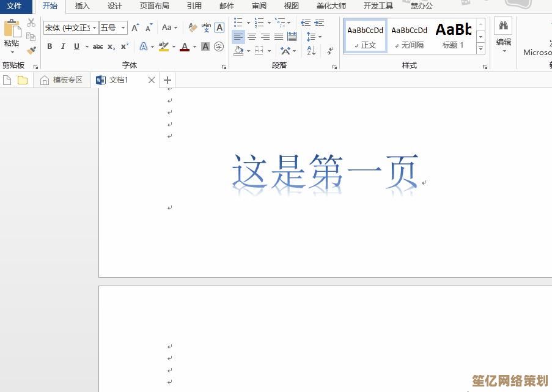Switch to the 插入 ribbon tab

click(82, 6)
